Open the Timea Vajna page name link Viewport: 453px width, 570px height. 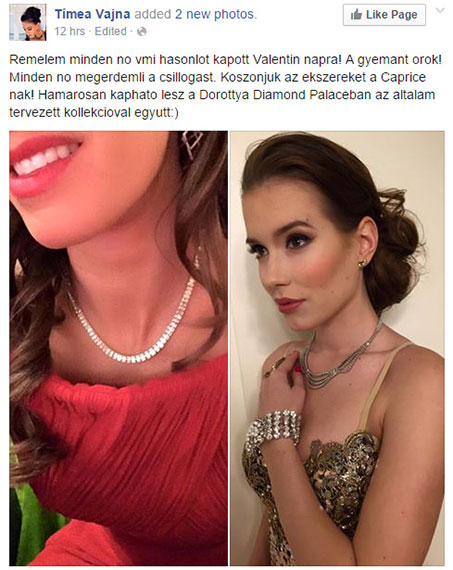(92, 14)
